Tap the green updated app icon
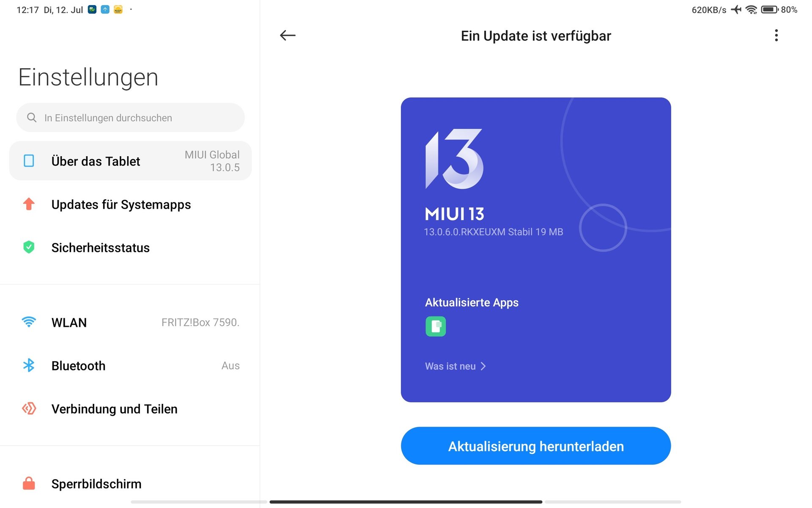The image size is (812, 508). [436, 326]
